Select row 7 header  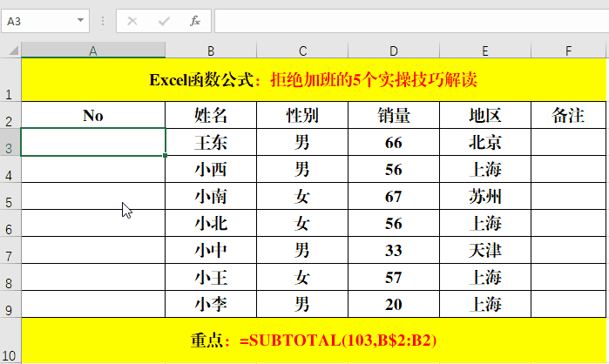(10, 250)
